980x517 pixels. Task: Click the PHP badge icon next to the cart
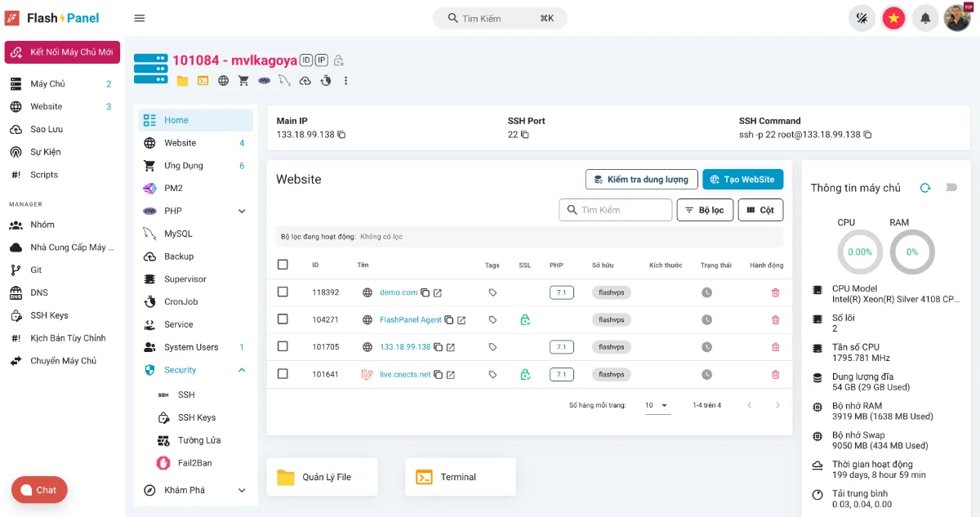(264, 80)
